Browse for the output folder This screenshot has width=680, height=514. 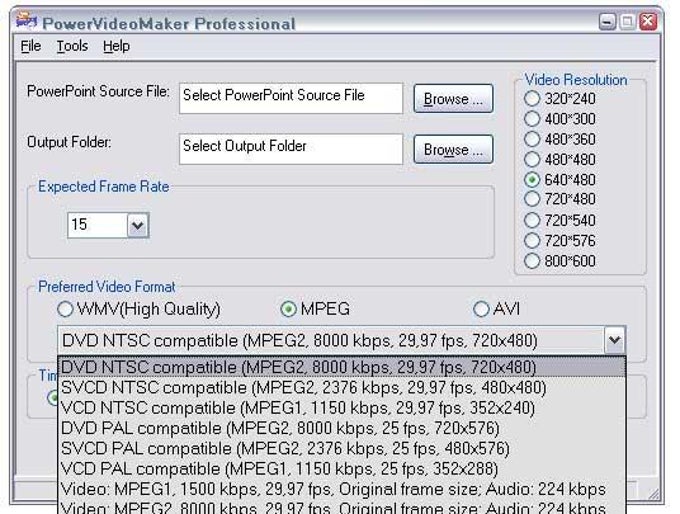(453, 150)
